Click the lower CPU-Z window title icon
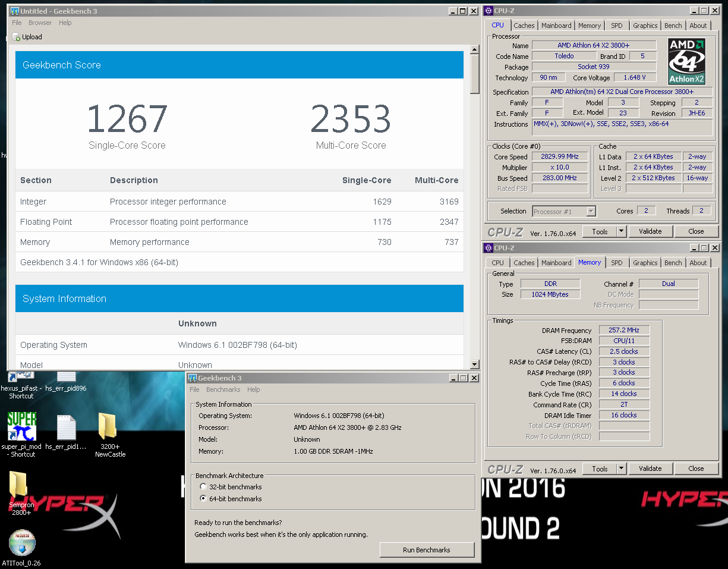Viewport: 728px width, 569px height. (x=489, y=248)
